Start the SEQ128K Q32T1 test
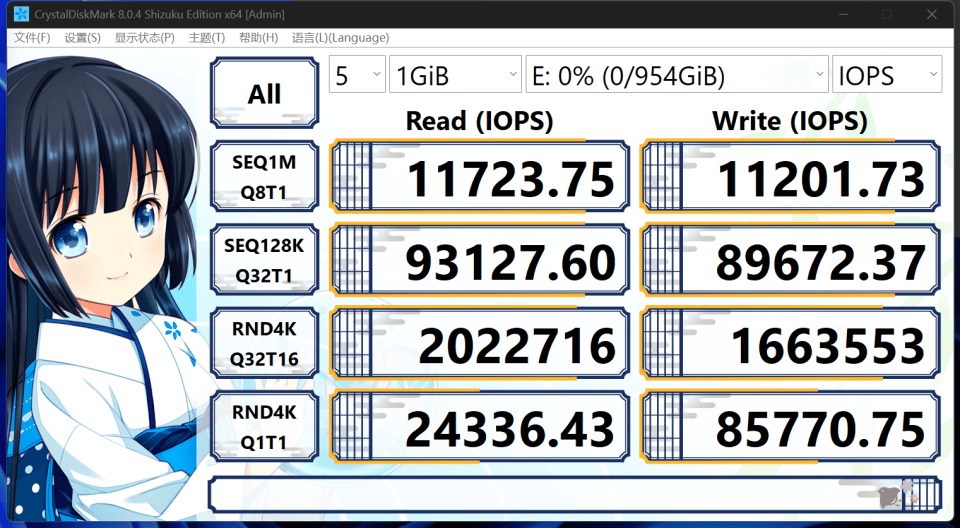 point(264,260)
